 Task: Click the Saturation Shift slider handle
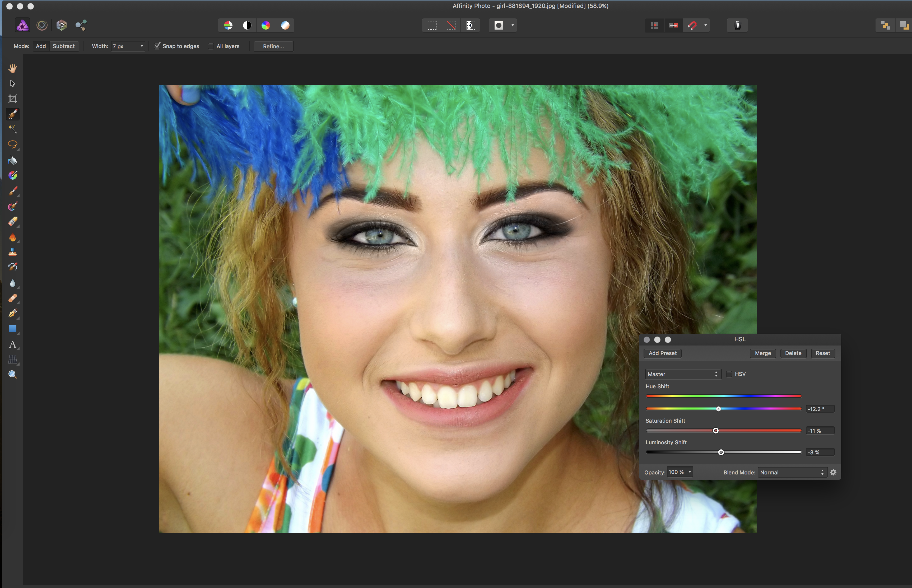(716, 431)
